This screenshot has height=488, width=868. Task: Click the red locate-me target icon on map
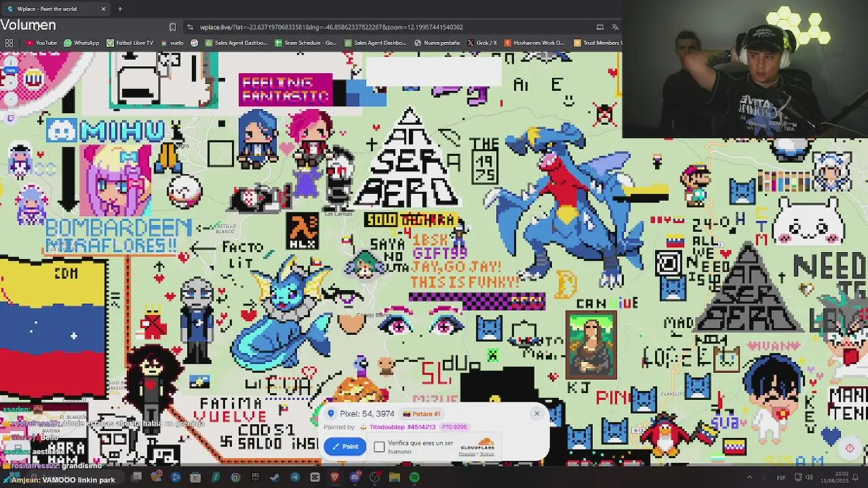click(x=850, y=448)
